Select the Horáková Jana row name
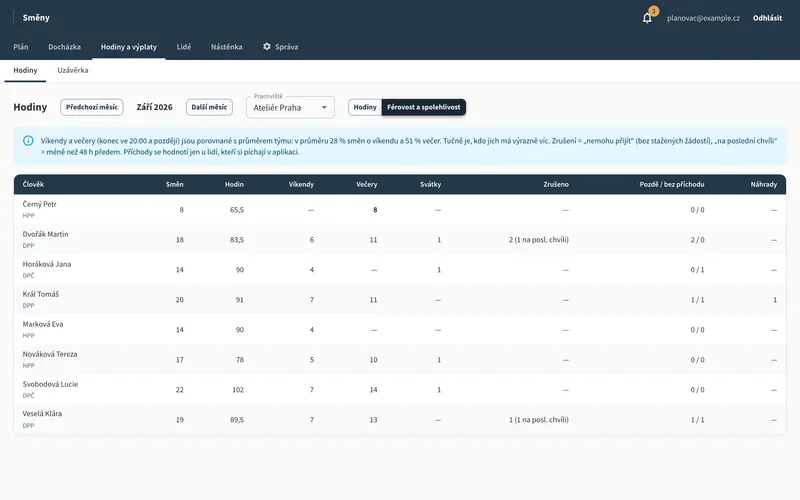 click(x=47, y=264)
